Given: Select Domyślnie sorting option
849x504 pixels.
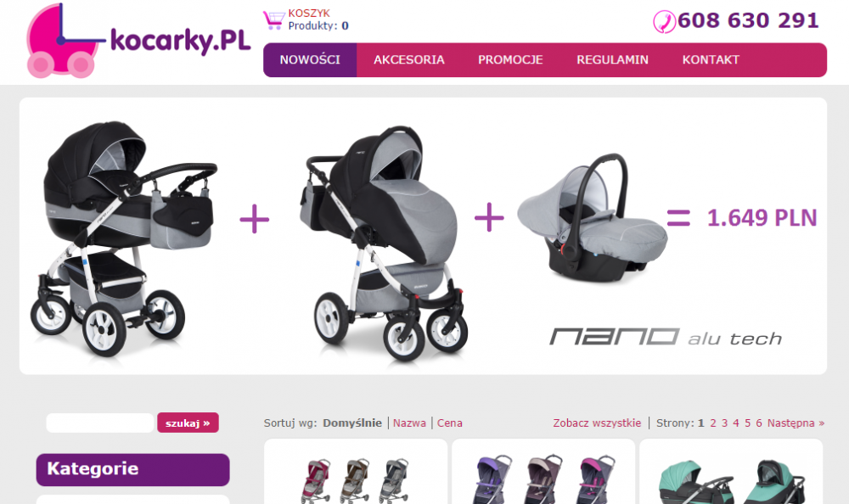Looking at the screenshot, I should [352, 423].
